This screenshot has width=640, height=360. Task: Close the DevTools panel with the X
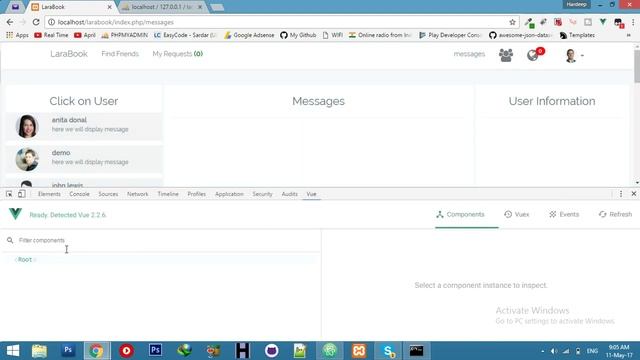tap(633, 194)
